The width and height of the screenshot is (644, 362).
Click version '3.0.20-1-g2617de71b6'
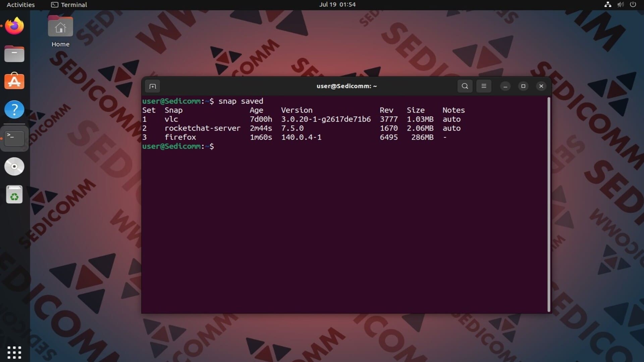pyautogui.click(x=326, y=119)
